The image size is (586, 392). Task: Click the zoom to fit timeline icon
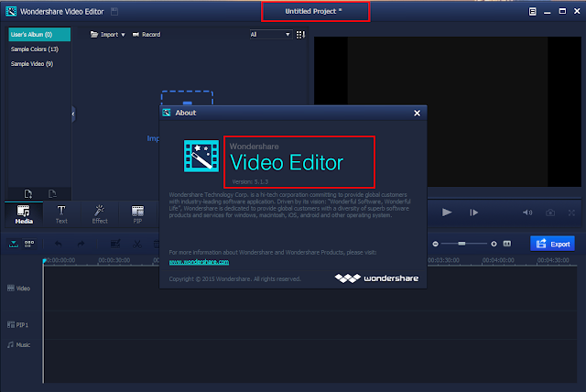coord(507,244)
